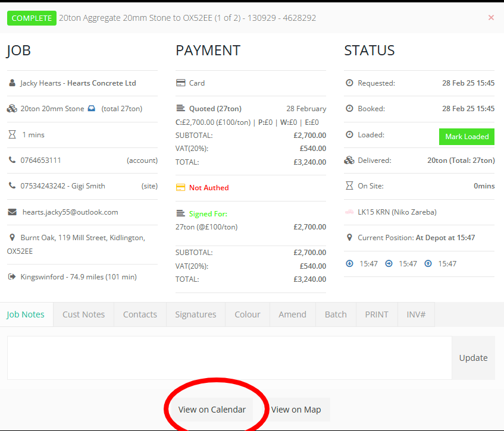Screen dimensions: 504x431
Task: Switch to the Signatures tab
Action: (x=196, y=314)
